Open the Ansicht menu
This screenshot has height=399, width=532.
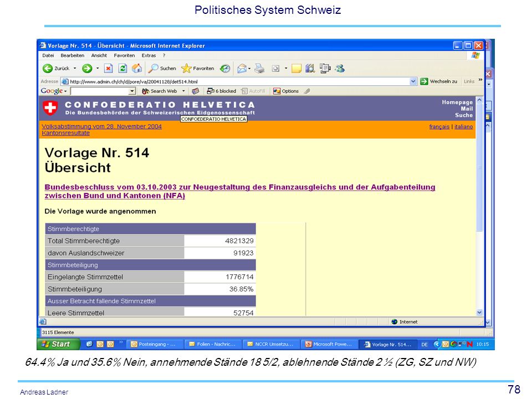pos(99,55)
